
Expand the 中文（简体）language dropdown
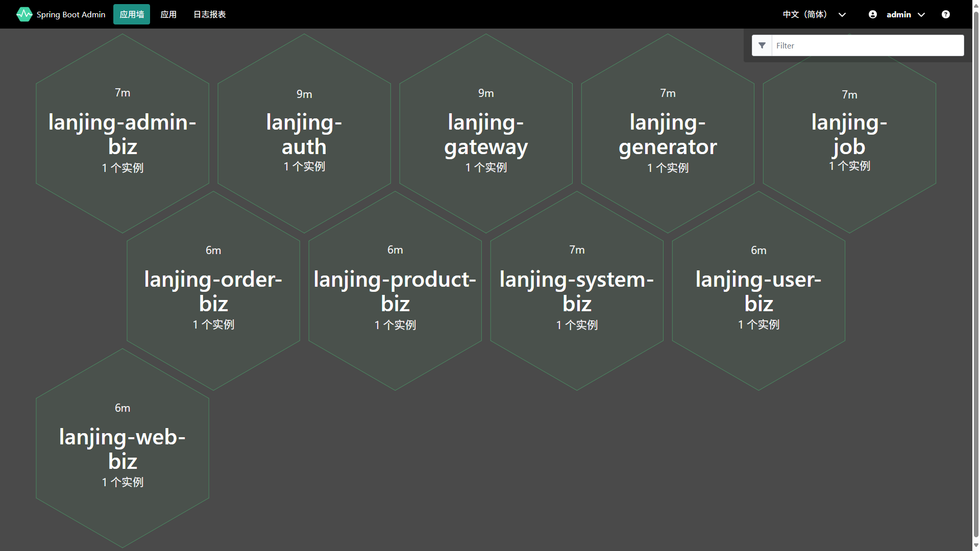(814, 14)
